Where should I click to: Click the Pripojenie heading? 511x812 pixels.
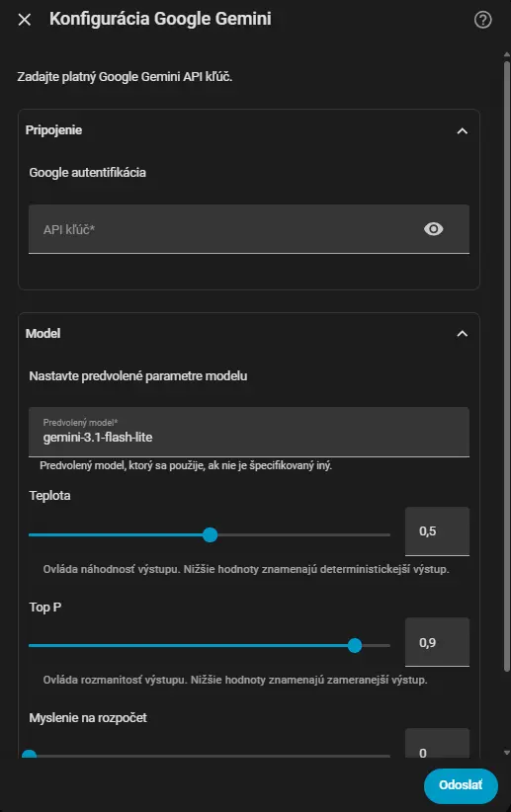click(53, 130)
